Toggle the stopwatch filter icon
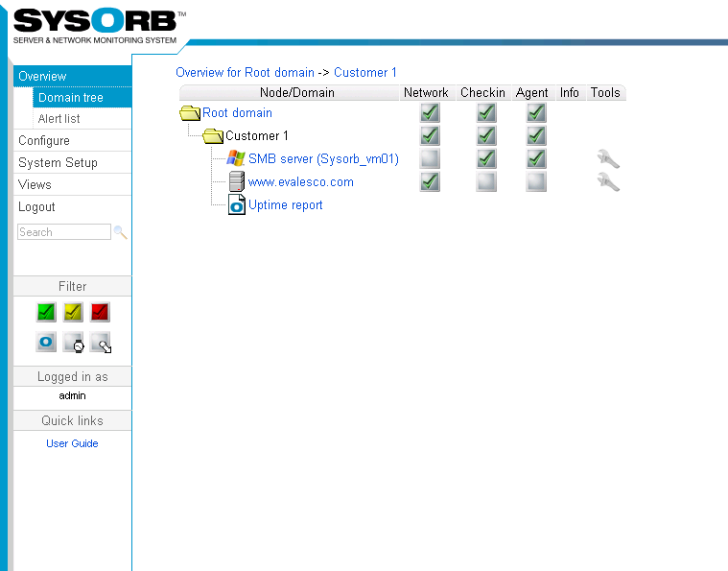728x571 pixels. tap(73, 343)
